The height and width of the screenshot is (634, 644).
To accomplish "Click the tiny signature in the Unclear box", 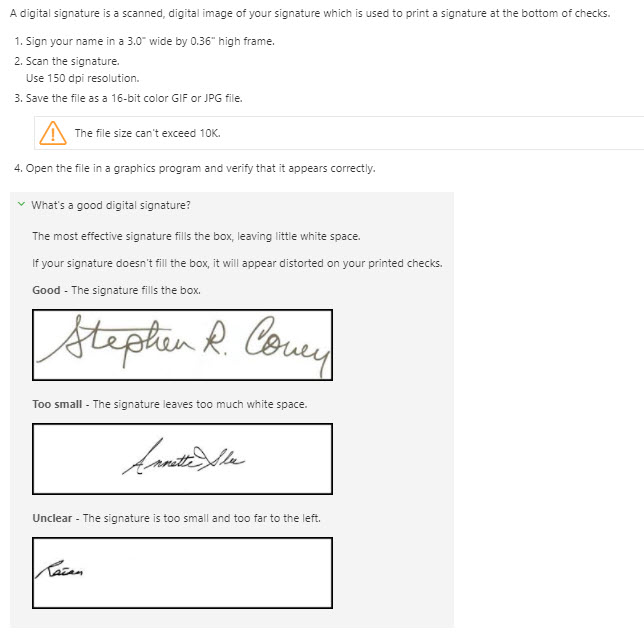I will click(x=60, y=571).
